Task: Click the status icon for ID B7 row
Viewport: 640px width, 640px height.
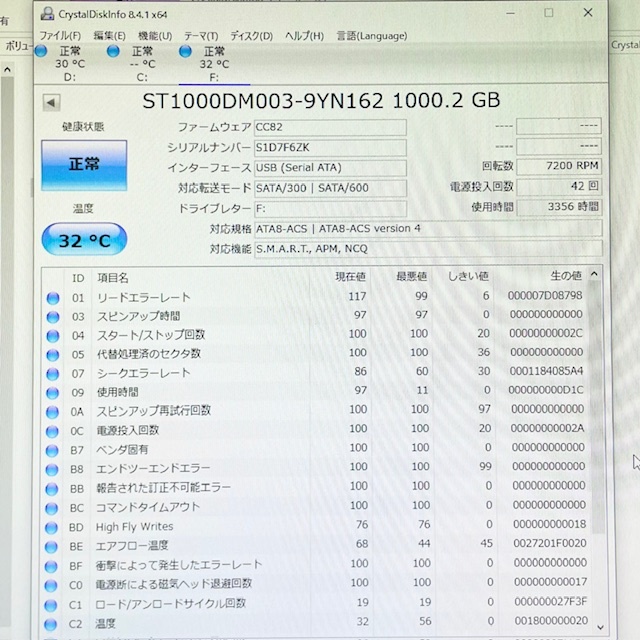Action: (x=52, y=451)
